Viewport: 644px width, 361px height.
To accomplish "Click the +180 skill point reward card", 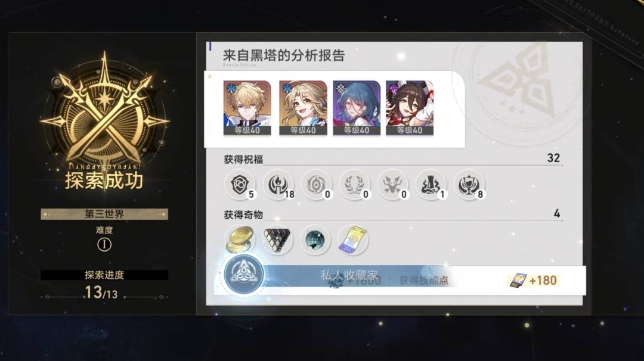I will (533, 280).
